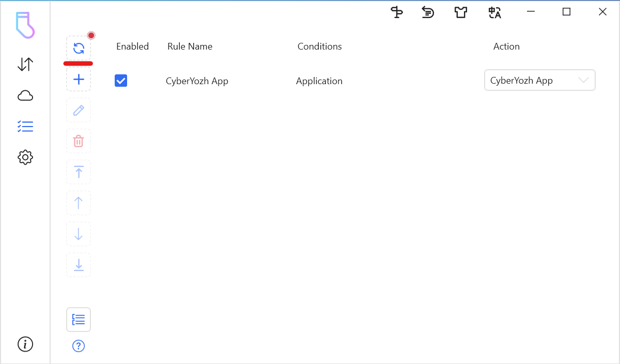The image size is (620, 364).
Task: Click the signpost icon in title bar
Action: point(397,12)
